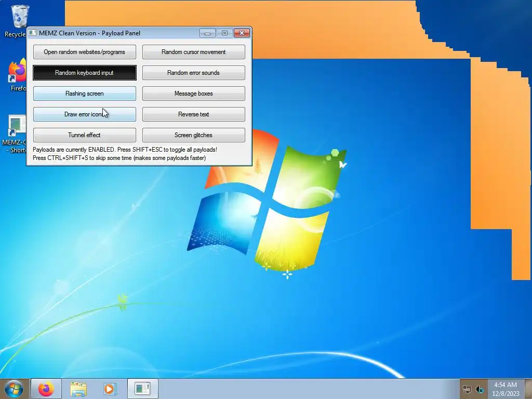532x399 pixels.
Task: Open Windows Explorer from the taskbar
Action: pos(78,389)
